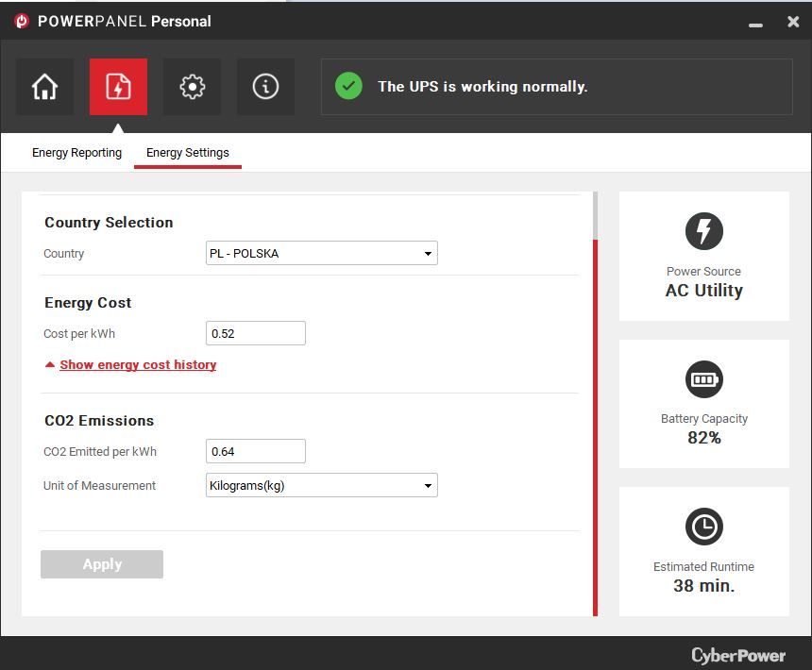This screenshot has width=812, height=670.
Task: Click the Apply button
Action: coord(102,564)
